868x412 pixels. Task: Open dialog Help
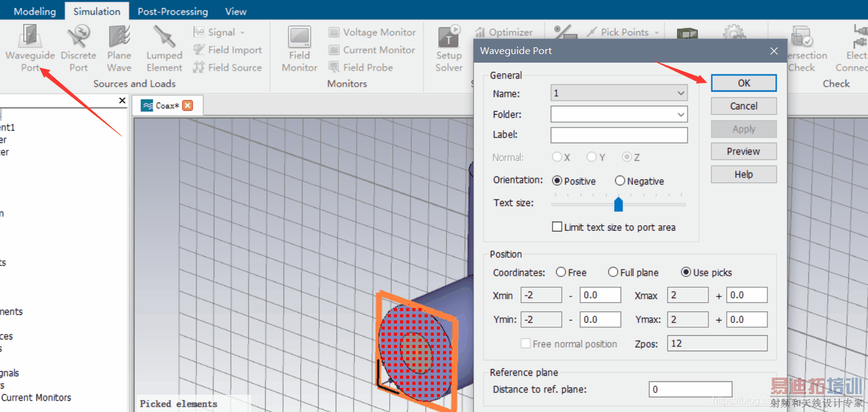(744, 174)
